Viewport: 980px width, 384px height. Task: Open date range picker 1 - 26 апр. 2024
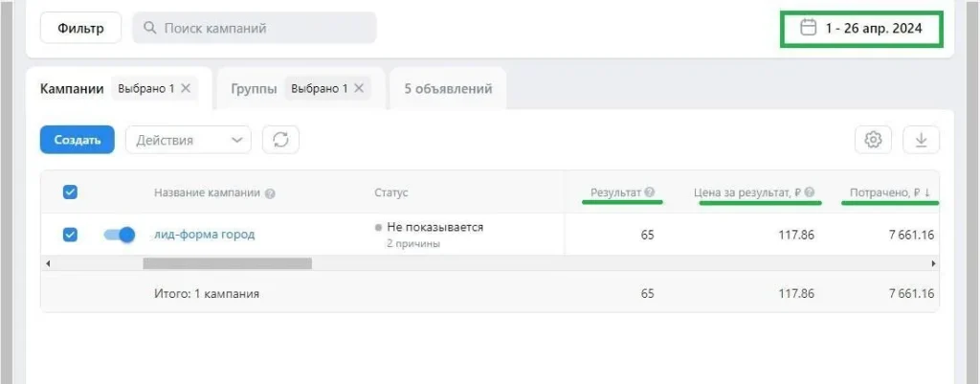(871, 28)
